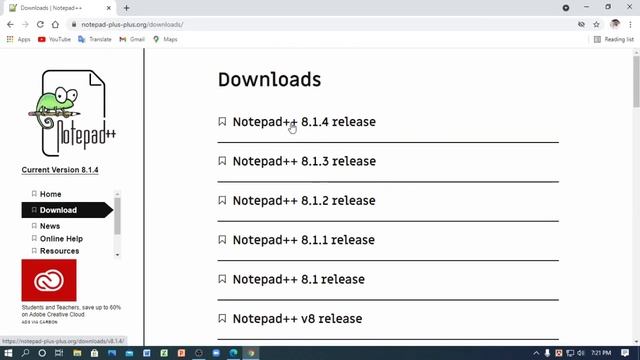
Task: Click the browser Back arrow
Action: pyautogui.click(x=10, y=24)
